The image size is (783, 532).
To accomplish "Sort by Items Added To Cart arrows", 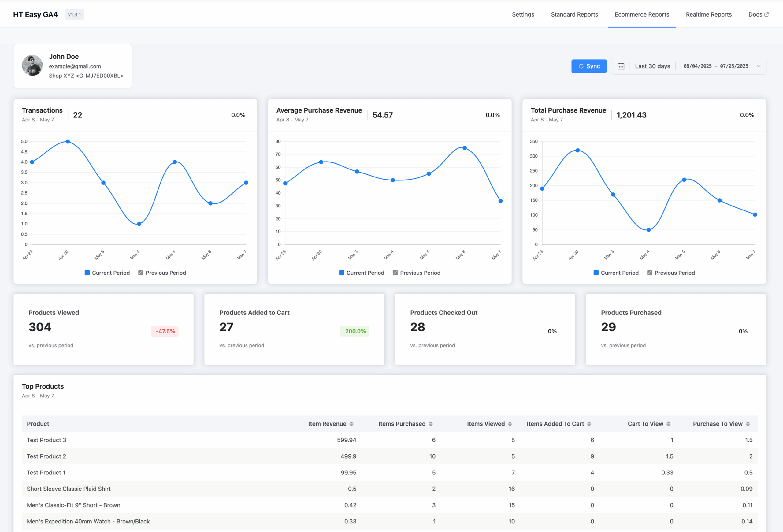I will tap(589, 424).
